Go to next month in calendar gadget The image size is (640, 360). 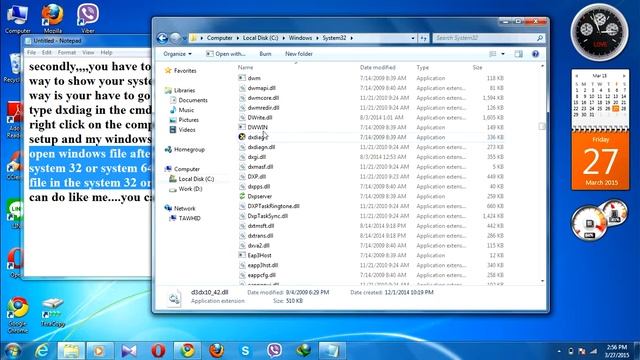pyautogui.click(x=624, y=76)
